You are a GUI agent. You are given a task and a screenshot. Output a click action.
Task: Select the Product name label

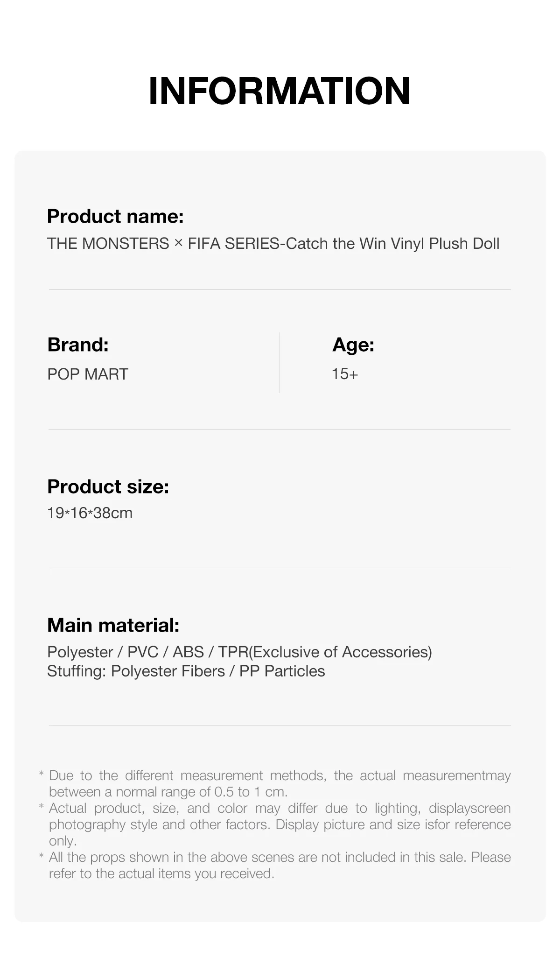[x=115, y=217]
